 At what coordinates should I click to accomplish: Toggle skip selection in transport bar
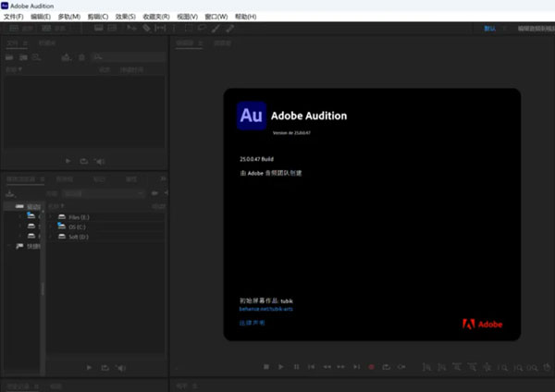401,367
